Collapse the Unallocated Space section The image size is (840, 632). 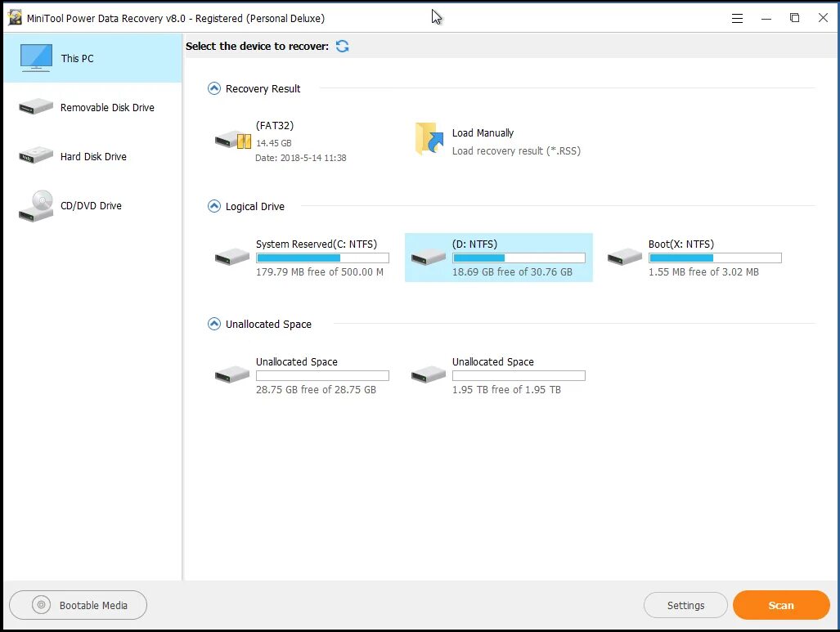click(x=213, y=324)
